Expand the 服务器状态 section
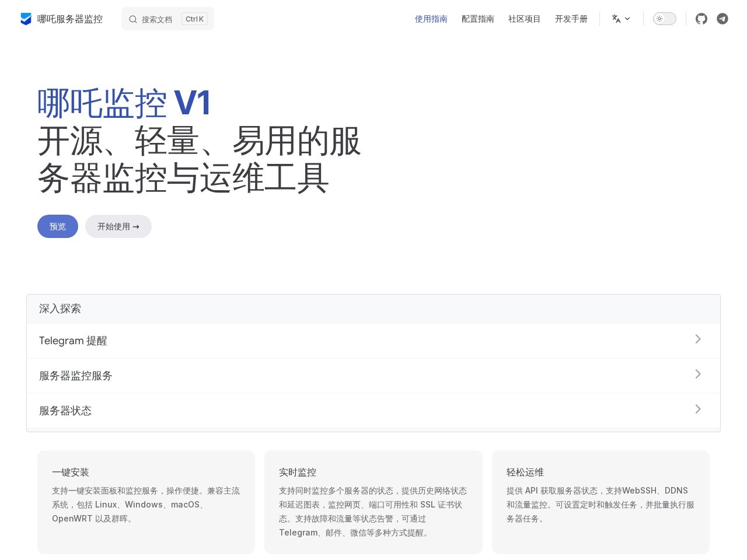 point(373,411)
